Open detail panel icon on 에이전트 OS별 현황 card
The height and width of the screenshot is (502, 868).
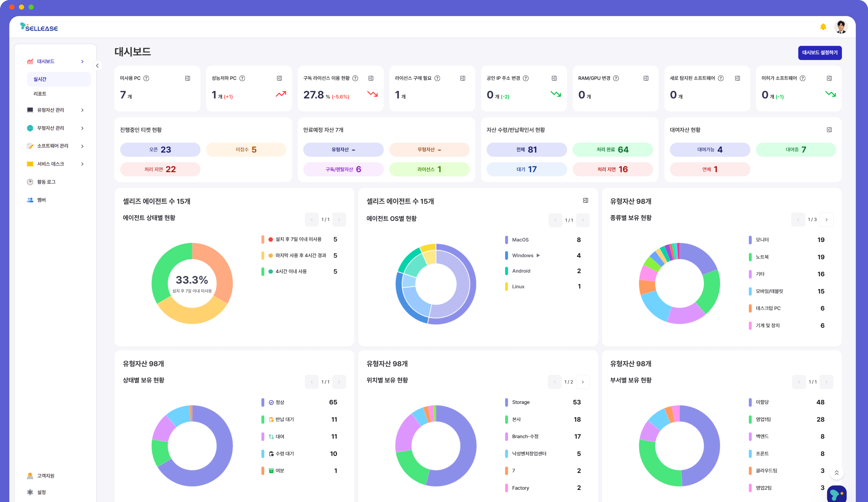pos(586,201)
